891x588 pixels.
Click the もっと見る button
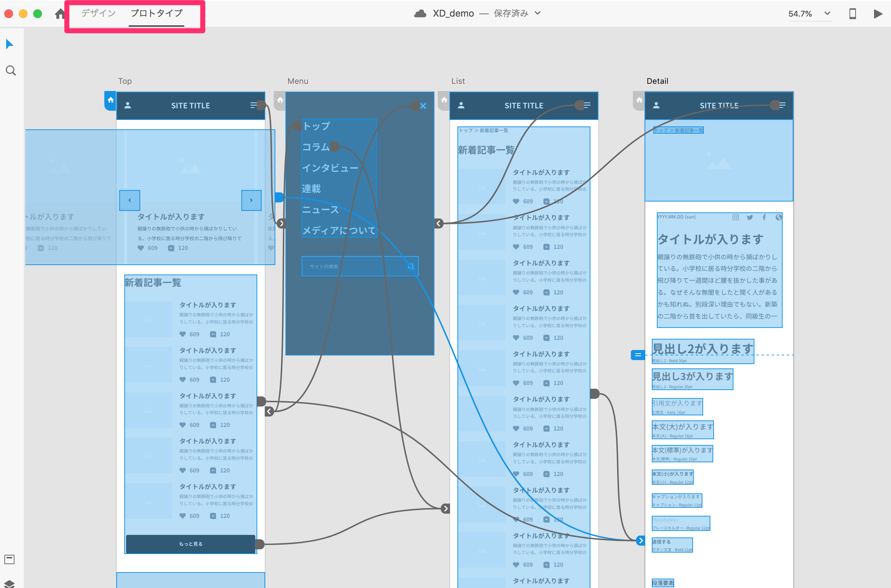[x=190, y=544]
